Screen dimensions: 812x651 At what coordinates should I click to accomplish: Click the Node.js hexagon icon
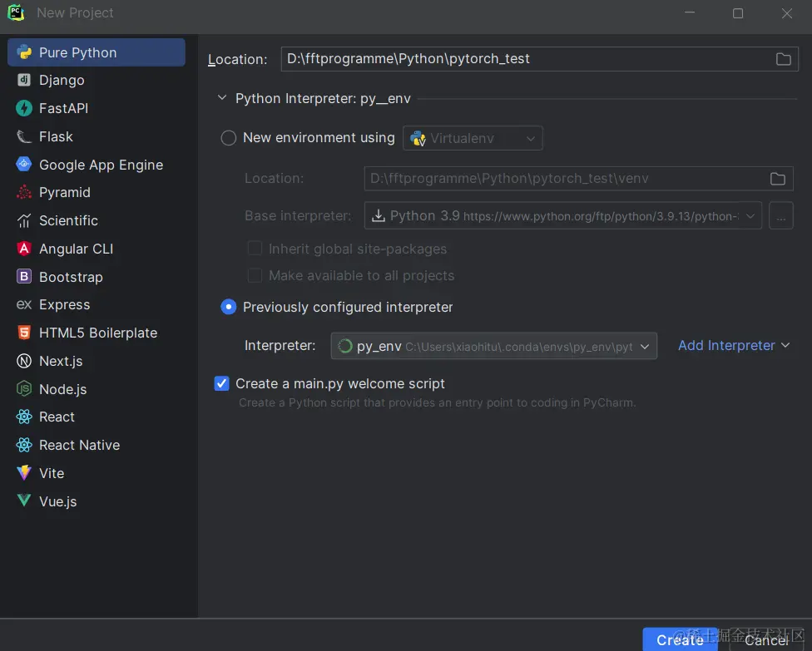click(x=24, y=389)
